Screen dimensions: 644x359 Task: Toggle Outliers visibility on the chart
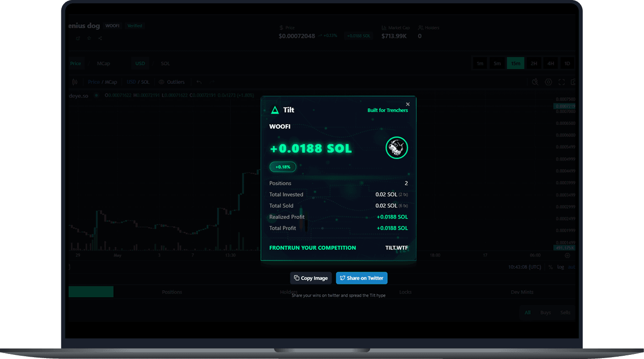172,82
